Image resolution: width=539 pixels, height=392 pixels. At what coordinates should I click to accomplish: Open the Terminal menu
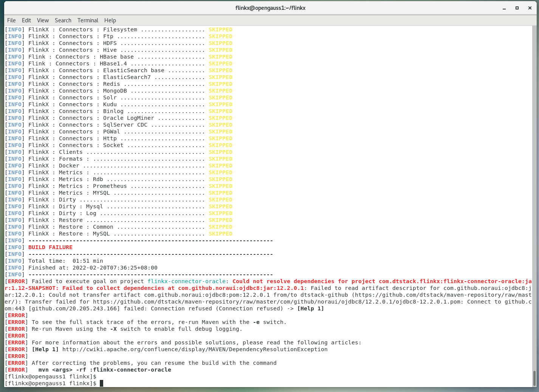[88, 20]
